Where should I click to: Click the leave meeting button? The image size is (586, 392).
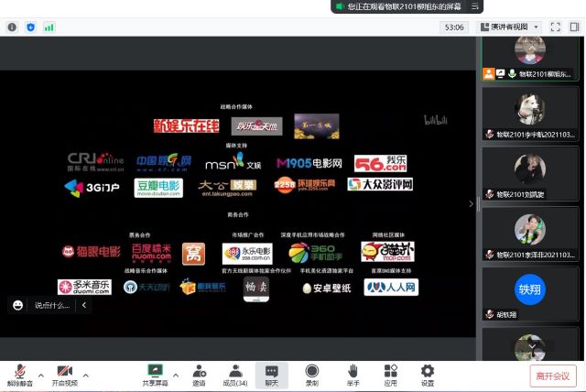[x=552, y=376]
